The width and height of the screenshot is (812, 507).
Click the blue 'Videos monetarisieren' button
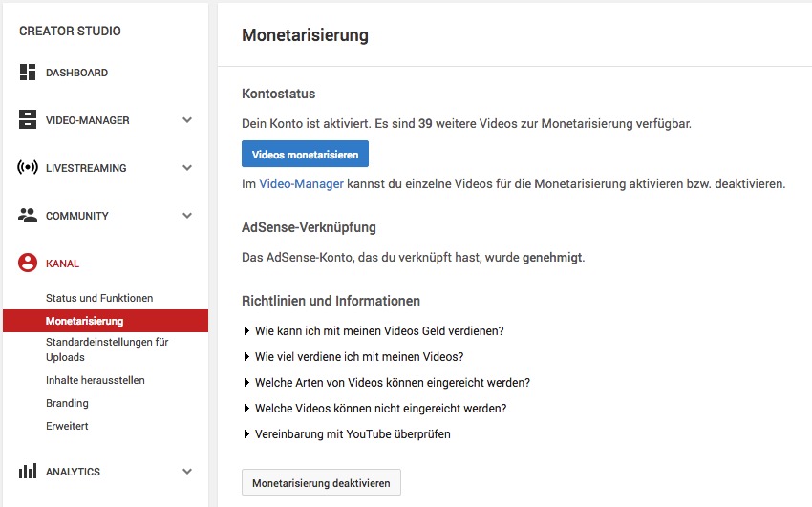[x=305, y=154]
